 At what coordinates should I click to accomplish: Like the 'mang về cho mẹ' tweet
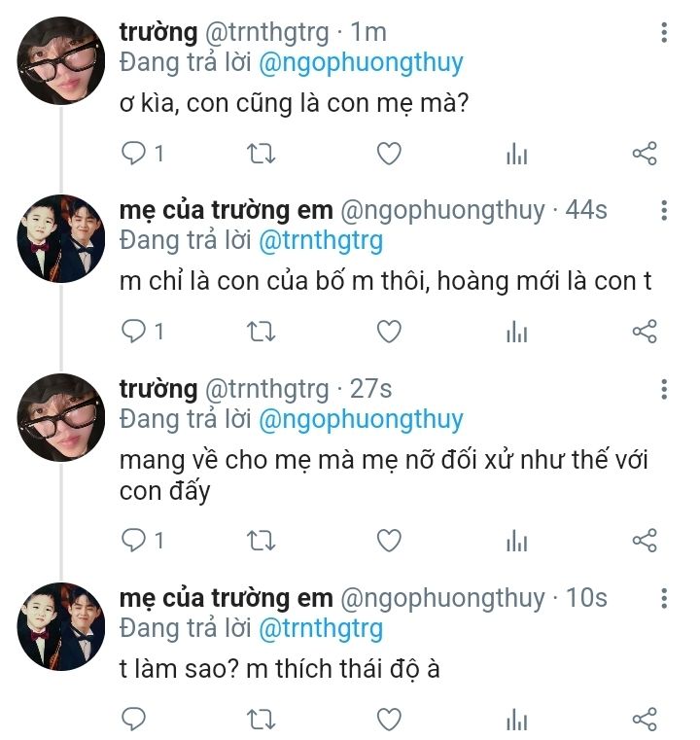[x=389, y=541]
